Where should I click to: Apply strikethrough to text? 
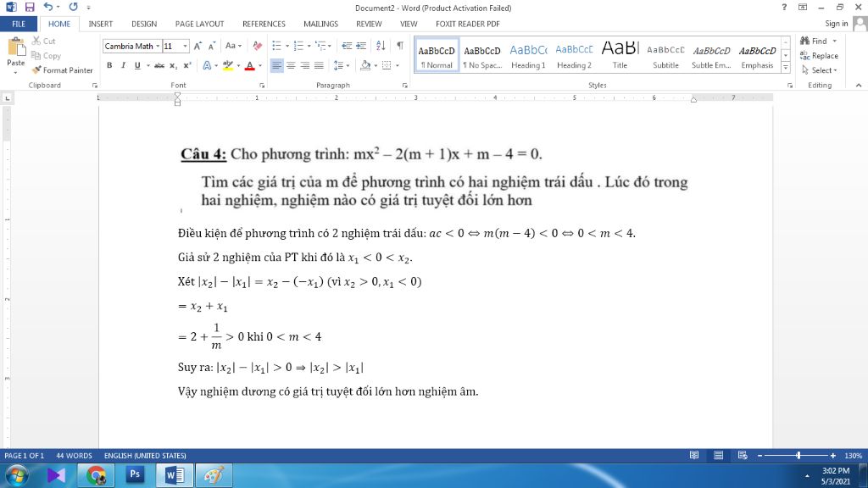tap(159, 65)
